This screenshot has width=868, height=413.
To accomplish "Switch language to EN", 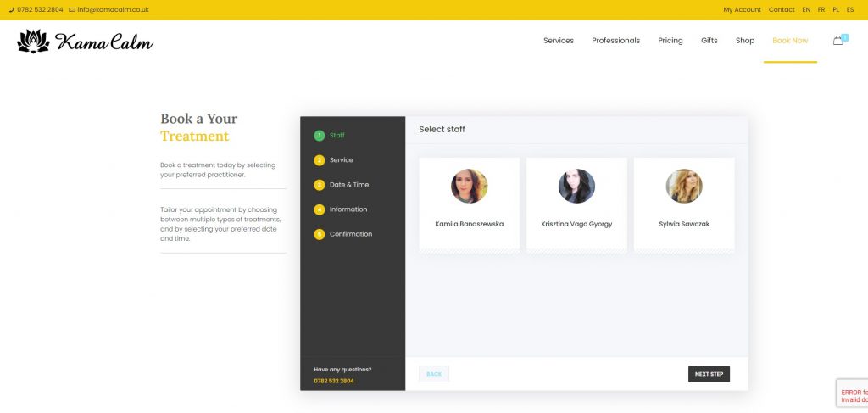I will click(x=806, y=10).
